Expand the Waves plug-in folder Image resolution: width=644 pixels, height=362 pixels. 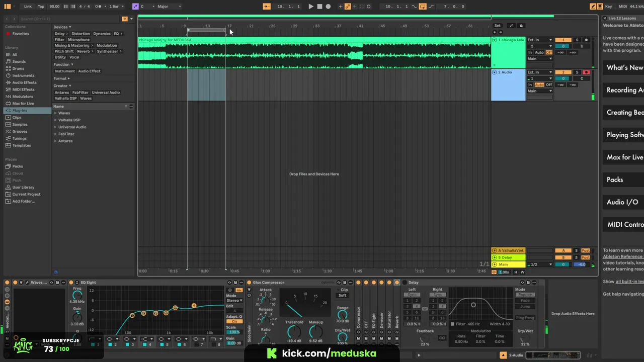coord(55,113)
